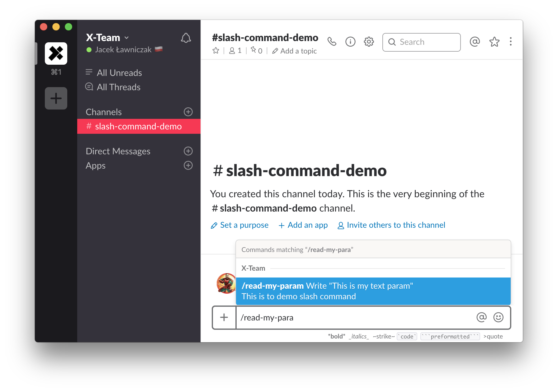
Task: Click Add an app link
Action: coord(303,225)
